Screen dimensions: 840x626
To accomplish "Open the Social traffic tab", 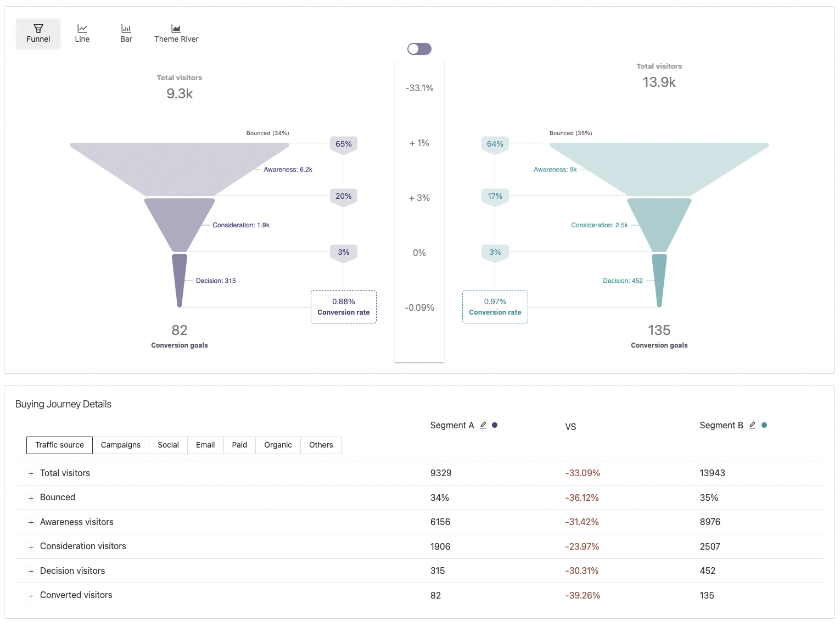I will [x=168, y=445].
